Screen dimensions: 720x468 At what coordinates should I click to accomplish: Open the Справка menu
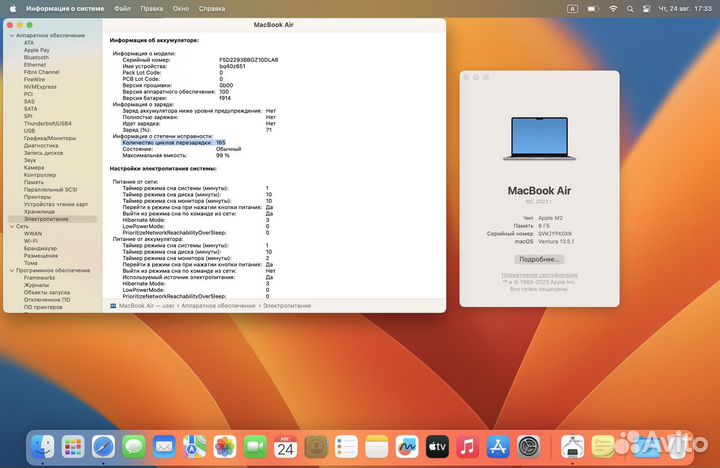tap(212, 8)
